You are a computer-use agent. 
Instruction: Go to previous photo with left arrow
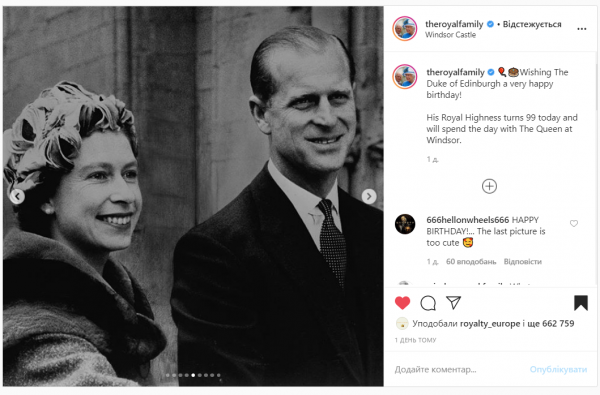[x=17, y=196]
